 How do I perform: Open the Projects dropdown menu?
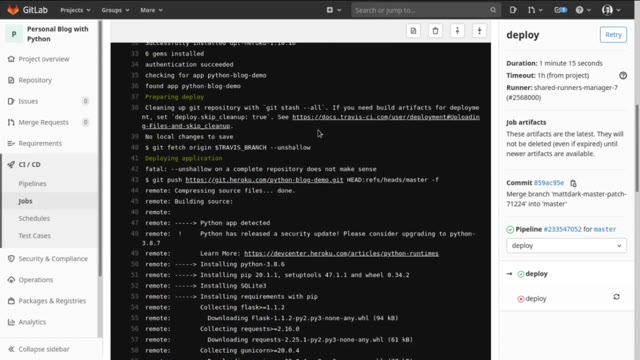[76, 10]
